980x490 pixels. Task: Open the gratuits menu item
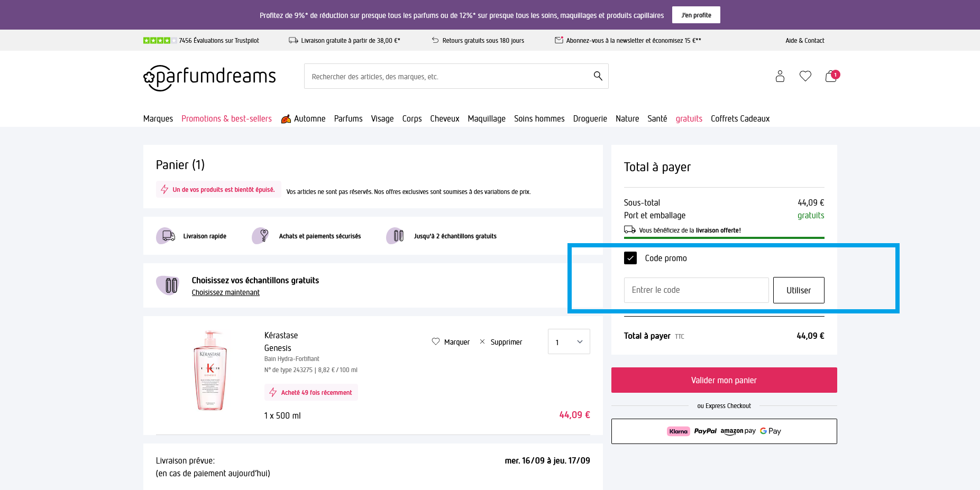689,119
